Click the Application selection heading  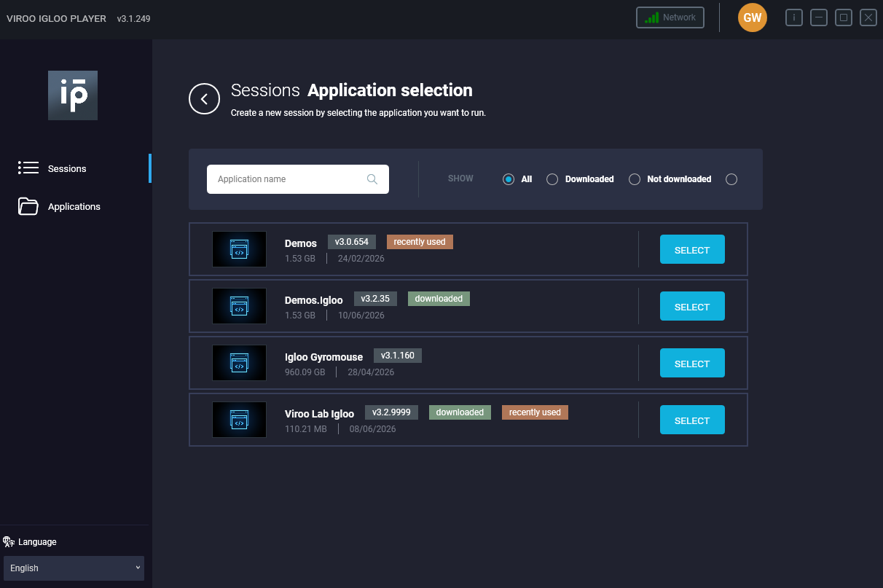tap(390, 90)
